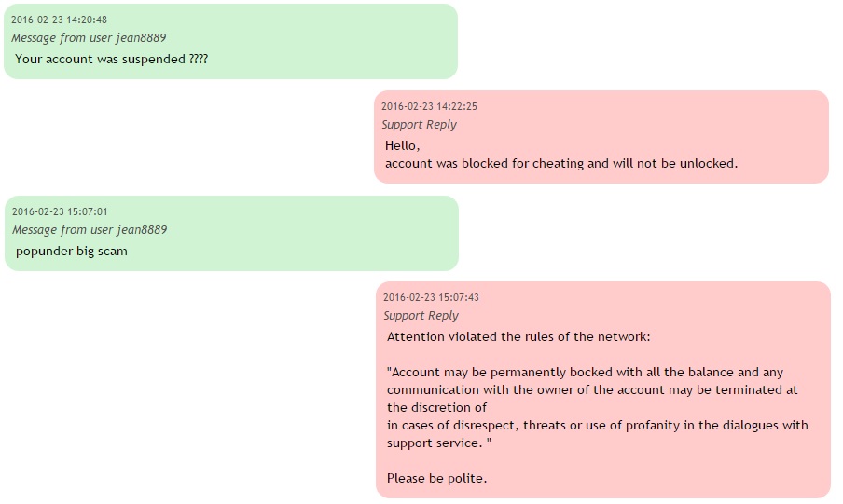Click the "Please be polite." text
The image size is (843, 504).
(x=436, y=479)
